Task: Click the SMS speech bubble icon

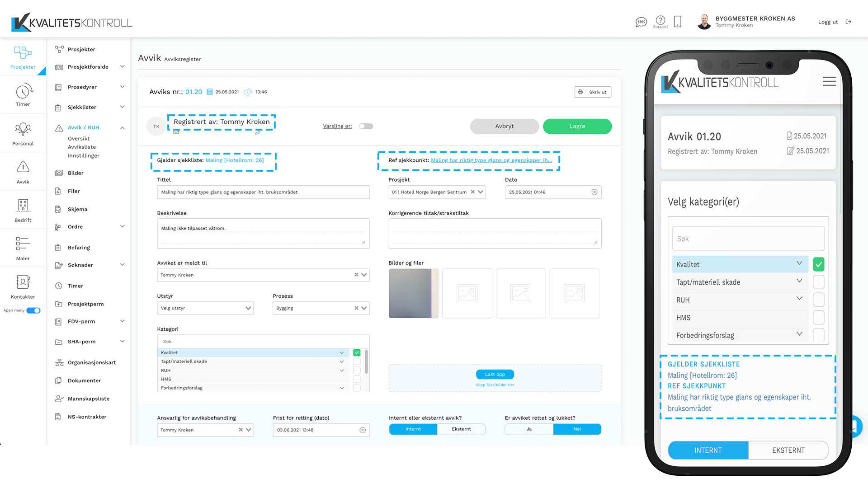Action: tap(641, 22)
